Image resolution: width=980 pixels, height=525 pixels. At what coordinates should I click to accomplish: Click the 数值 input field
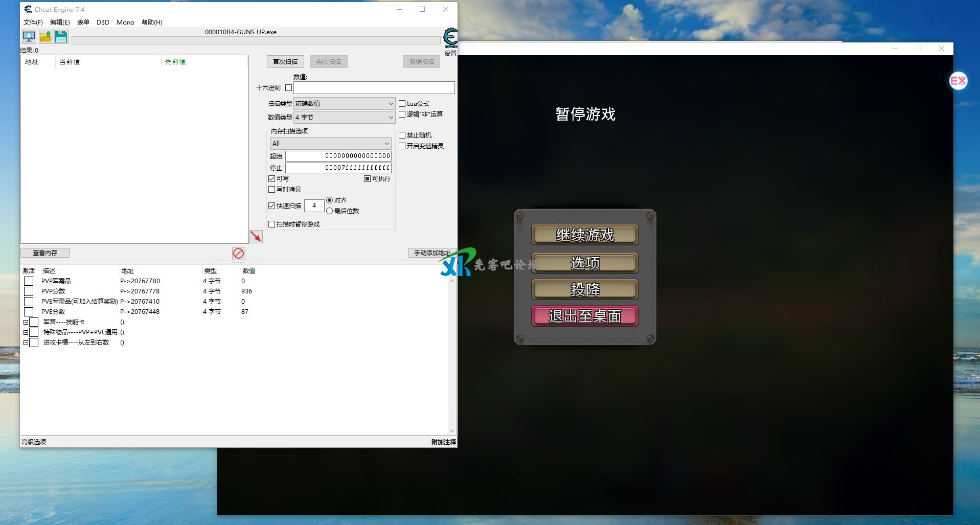click(x=374, y=88)
